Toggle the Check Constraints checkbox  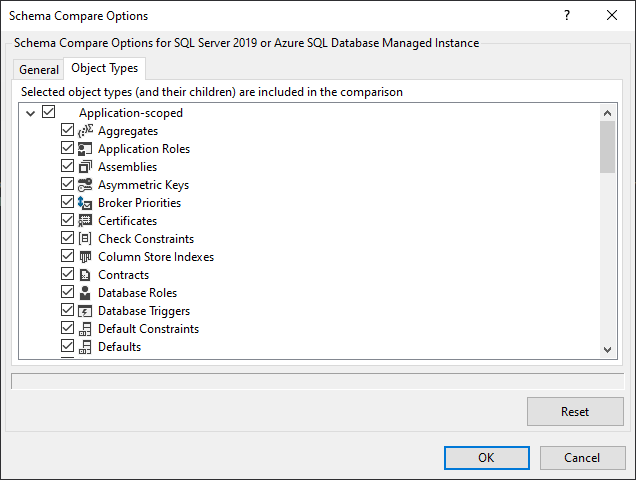[x=67, y=238]
